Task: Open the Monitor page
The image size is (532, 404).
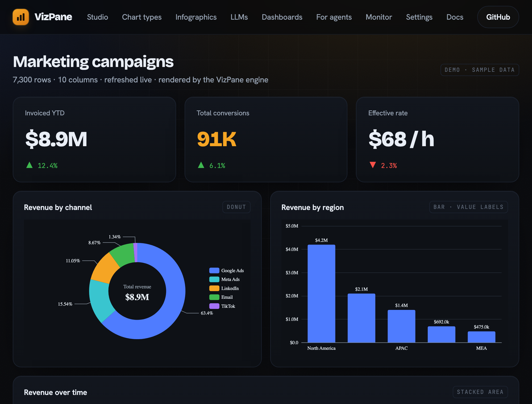Action: coord(379,17)
